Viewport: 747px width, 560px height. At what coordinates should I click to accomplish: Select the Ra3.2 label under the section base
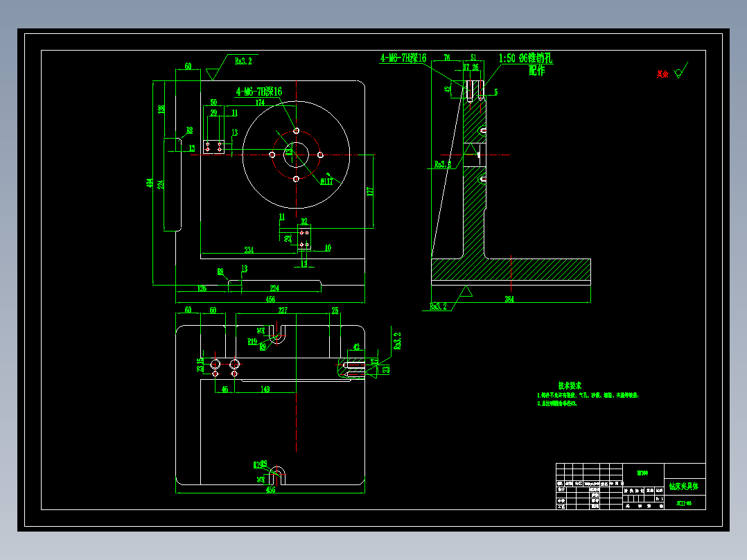coord(438,306)
